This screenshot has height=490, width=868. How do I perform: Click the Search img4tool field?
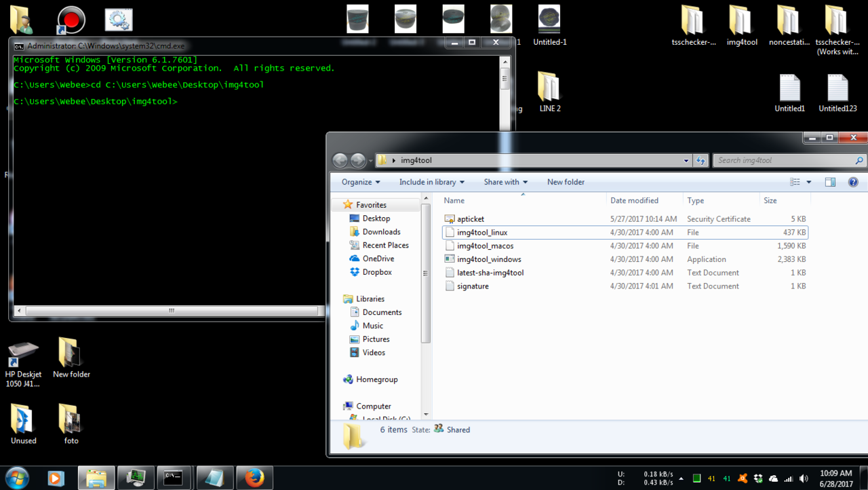pyautogui.click(x=789, y=161)
